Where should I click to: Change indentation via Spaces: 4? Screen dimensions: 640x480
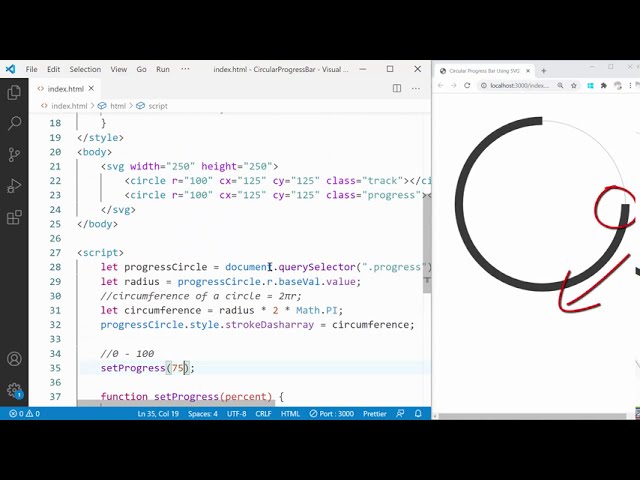[x=202, y=413]
